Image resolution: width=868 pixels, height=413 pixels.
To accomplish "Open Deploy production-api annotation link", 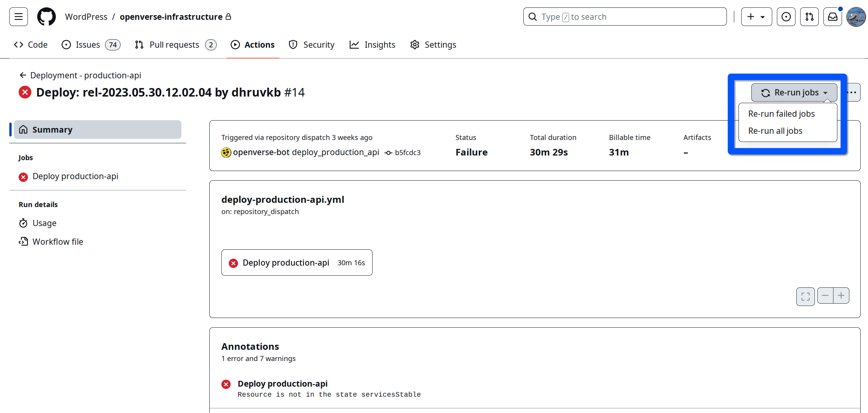I will pyautogui.click(x=283, y=384).
